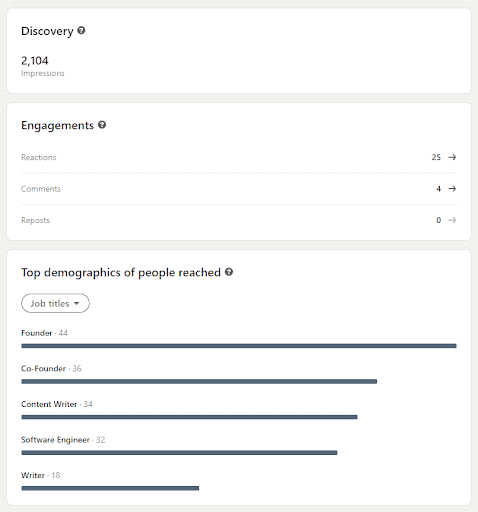Click the arrow next to Reposts count
The width and height of the screenshot is (478, 512).
[452, 220]
